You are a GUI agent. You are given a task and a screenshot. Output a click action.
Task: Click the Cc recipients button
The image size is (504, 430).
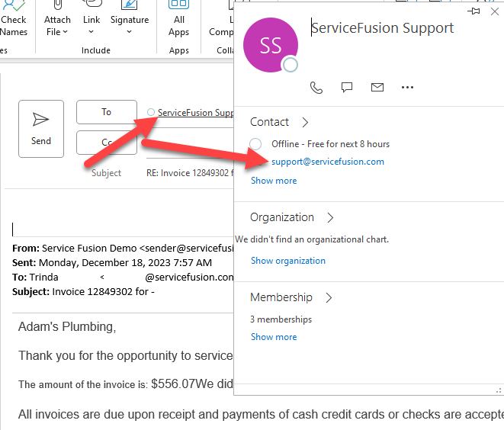(x=107, y=143)
